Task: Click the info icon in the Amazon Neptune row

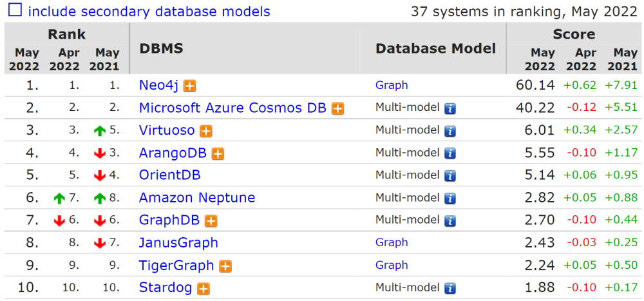Action: [450, 199]
